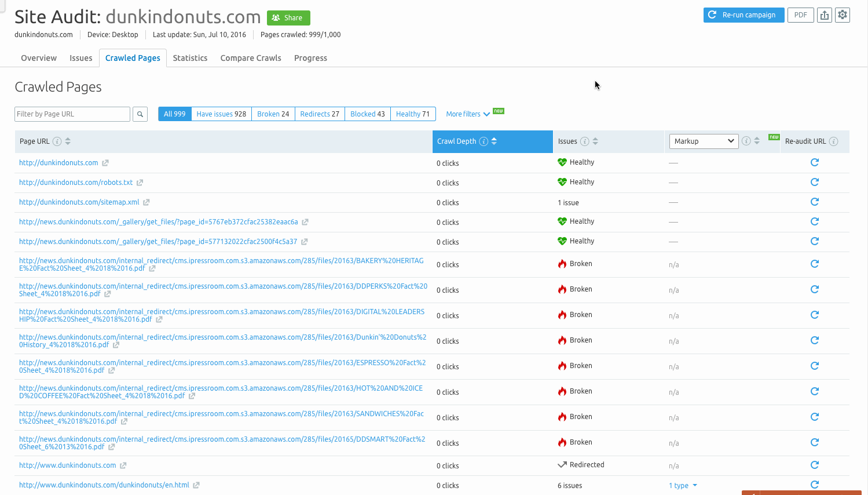This screenshot has height=495, width=868.
Task: Select the Crawled Pages tab
Action: point(133,58)
